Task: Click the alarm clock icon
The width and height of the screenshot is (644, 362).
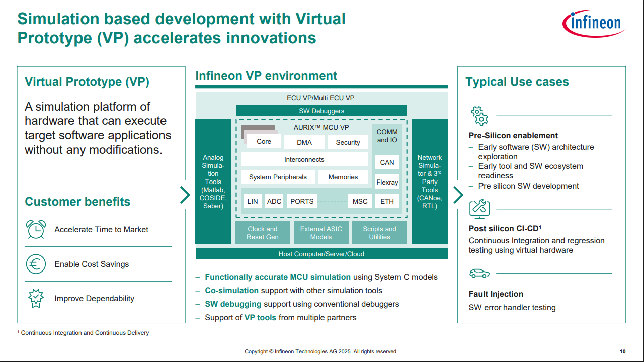Action: [36, 229]
